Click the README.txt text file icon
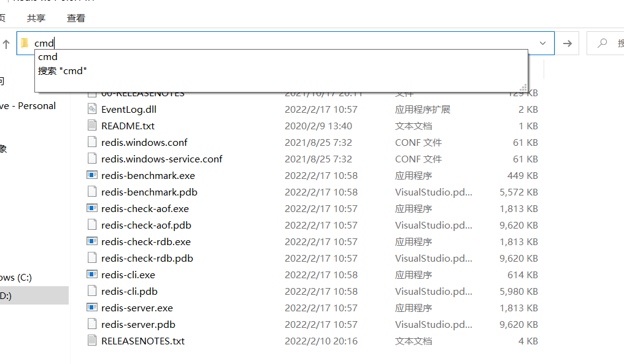Image resolution: width=624 pixels, height=364 pixels. (92, 126)
